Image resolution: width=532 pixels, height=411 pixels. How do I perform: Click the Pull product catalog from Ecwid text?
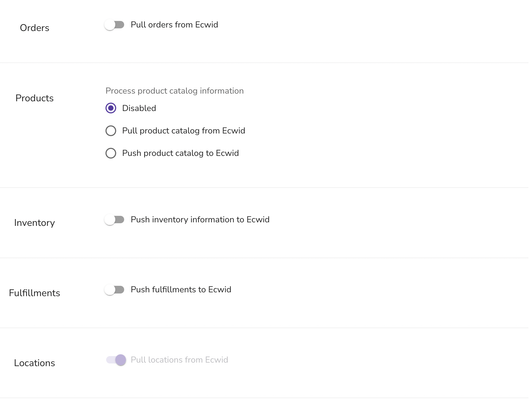point(183,131)
